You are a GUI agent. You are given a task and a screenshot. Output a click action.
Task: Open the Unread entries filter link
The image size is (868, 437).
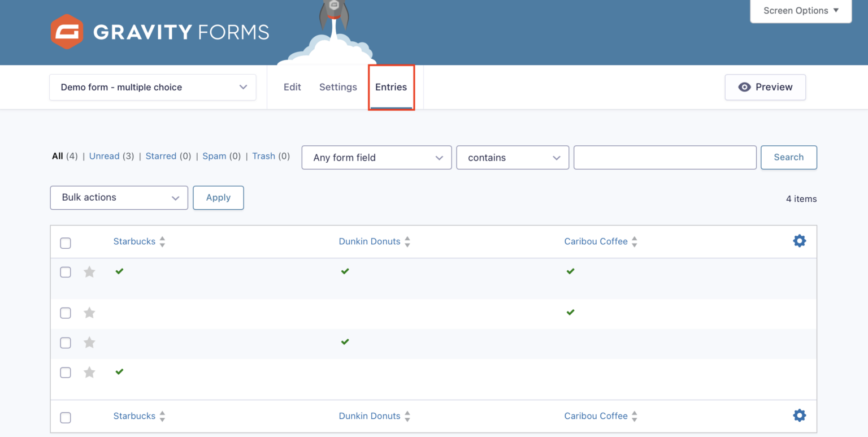(104, 156)
